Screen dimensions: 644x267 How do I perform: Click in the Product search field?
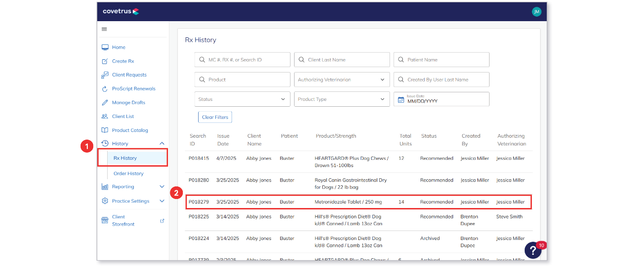pos(242,80)
